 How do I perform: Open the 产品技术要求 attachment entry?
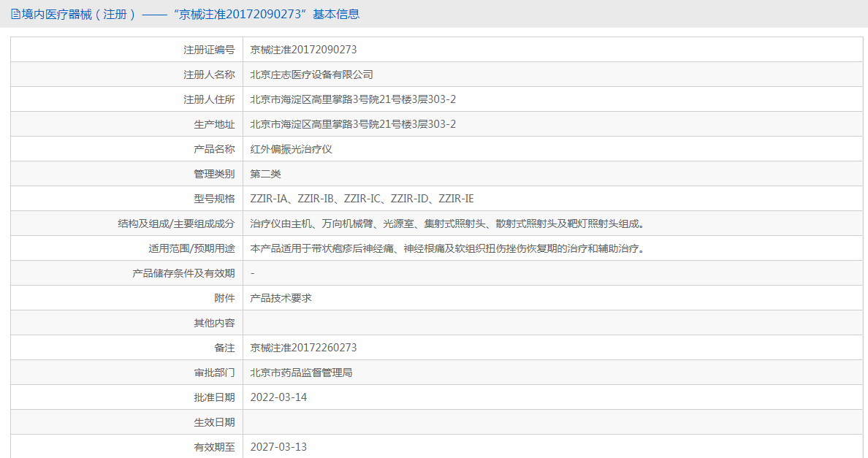282,297
